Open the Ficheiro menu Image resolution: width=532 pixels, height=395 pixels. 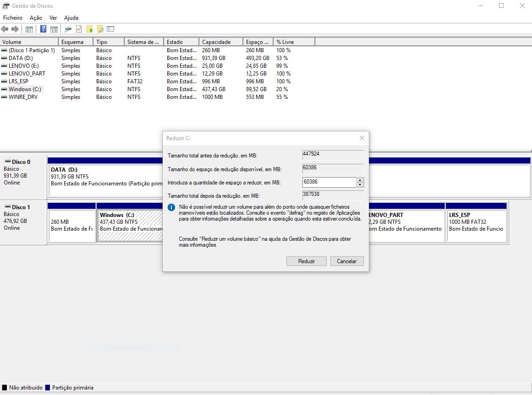pos(13,18)
